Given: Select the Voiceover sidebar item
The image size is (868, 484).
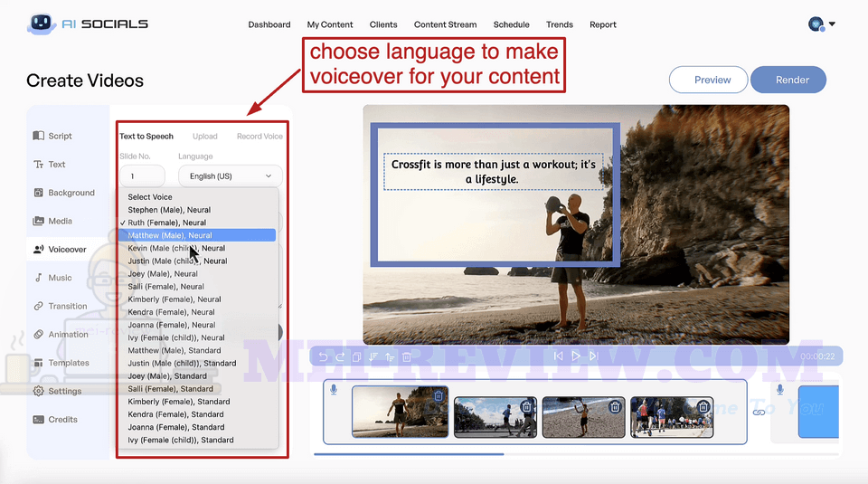Looking at the screenshot, I should (x=60, y=249).
